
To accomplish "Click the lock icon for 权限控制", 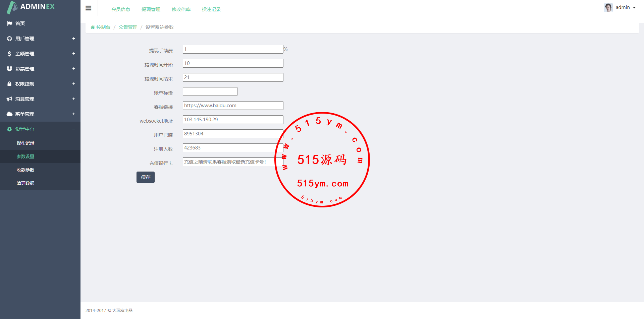I will (x=9, y=84).
